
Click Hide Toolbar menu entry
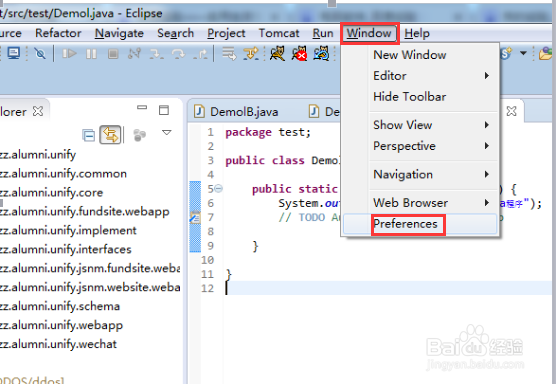[420, 97]
